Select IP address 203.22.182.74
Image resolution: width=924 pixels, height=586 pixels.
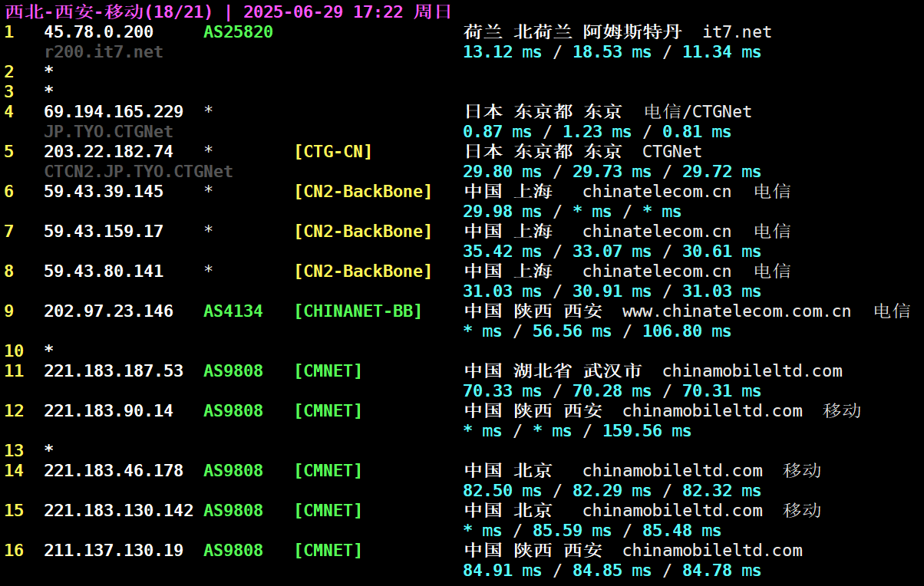click(108, 151)
